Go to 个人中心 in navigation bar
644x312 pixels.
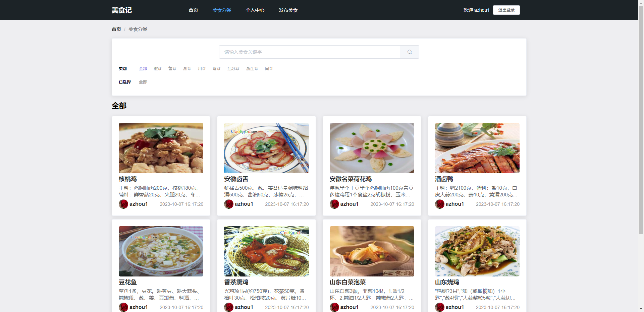(255, 10)
